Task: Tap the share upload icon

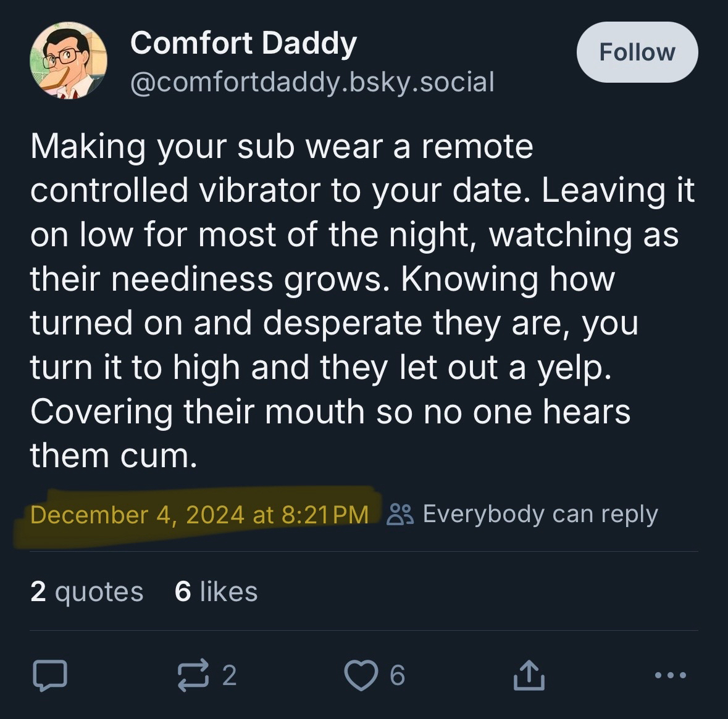Action: click(x=529, y=675)
